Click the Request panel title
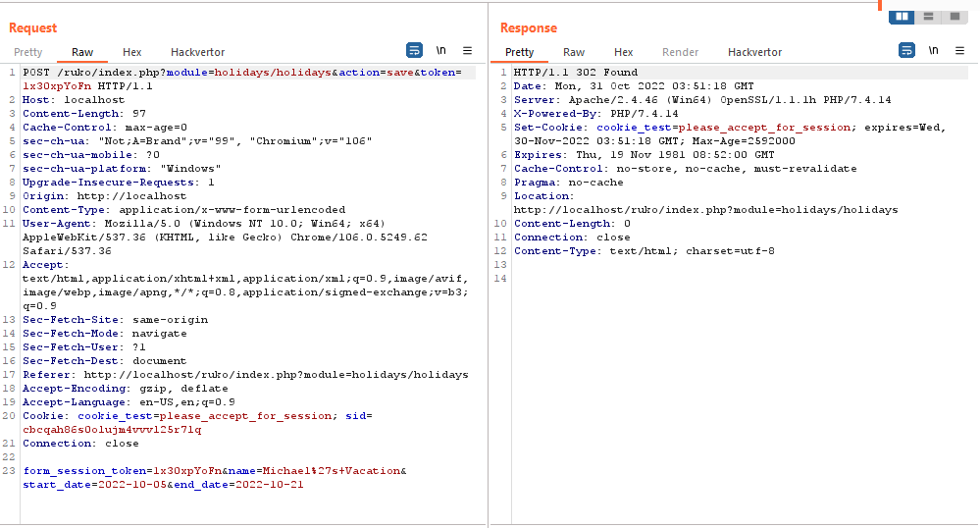This screenshot has height=528, width=980. click(32, 27)
